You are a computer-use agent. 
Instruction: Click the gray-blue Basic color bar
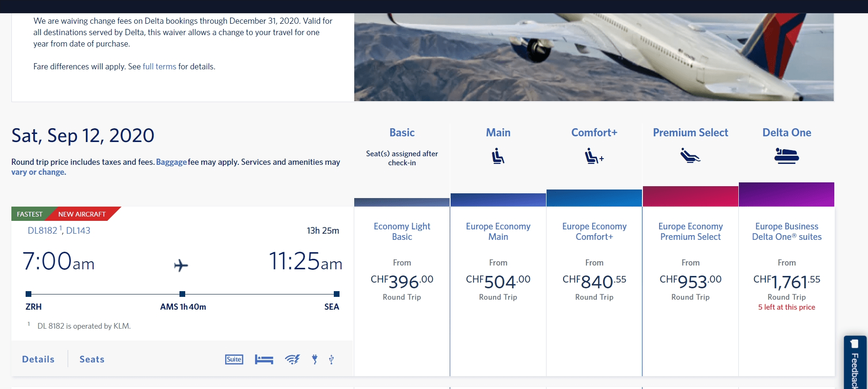pos(402,202)
